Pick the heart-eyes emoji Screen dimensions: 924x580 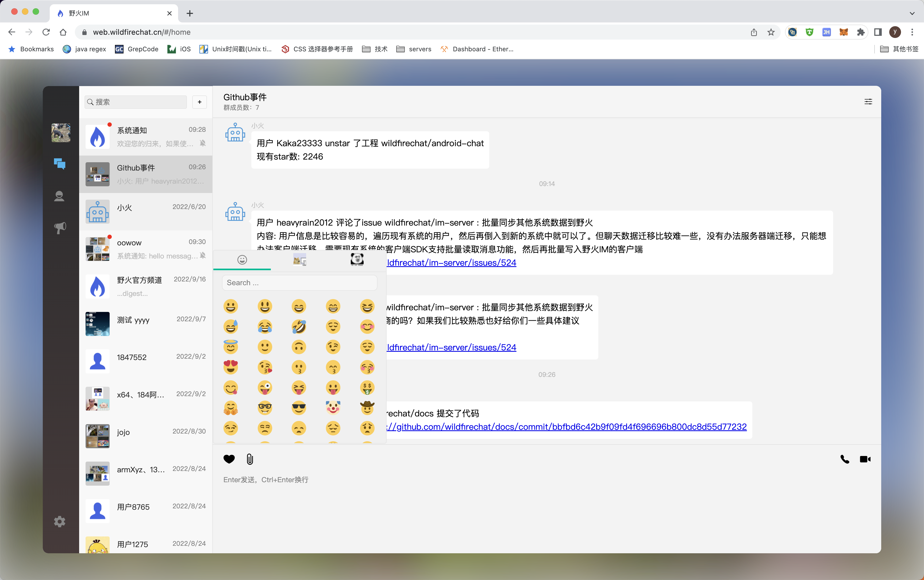tap(231, 367)
